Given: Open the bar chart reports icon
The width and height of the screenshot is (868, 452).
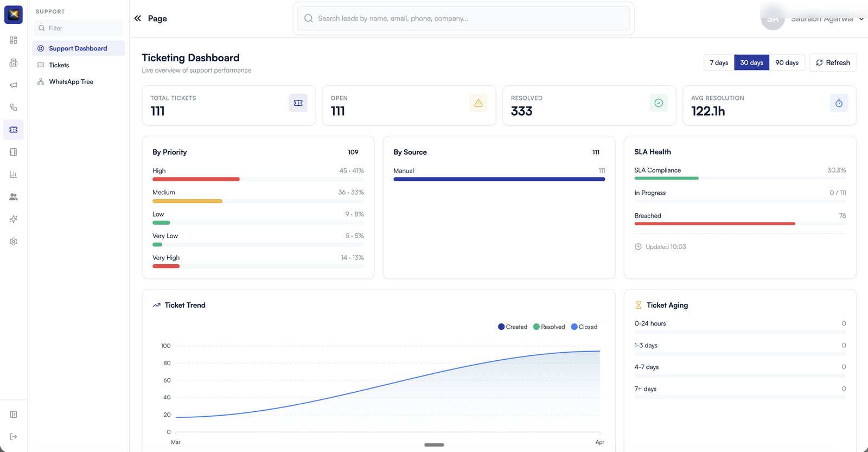Looking at the screenshot, I should (x=14, y=174).
